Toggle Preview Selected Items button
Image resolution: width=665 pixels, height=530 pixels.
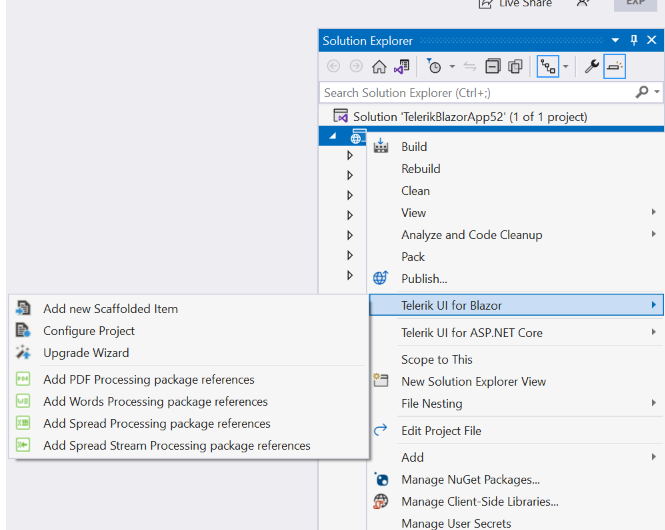tap(615, 67)
